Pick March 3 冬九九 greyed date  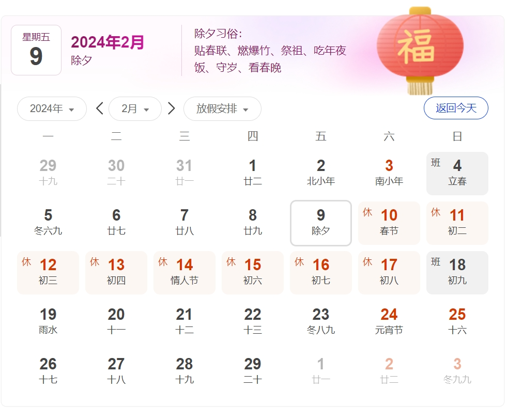pyautogui.click(x=457, y=372)
